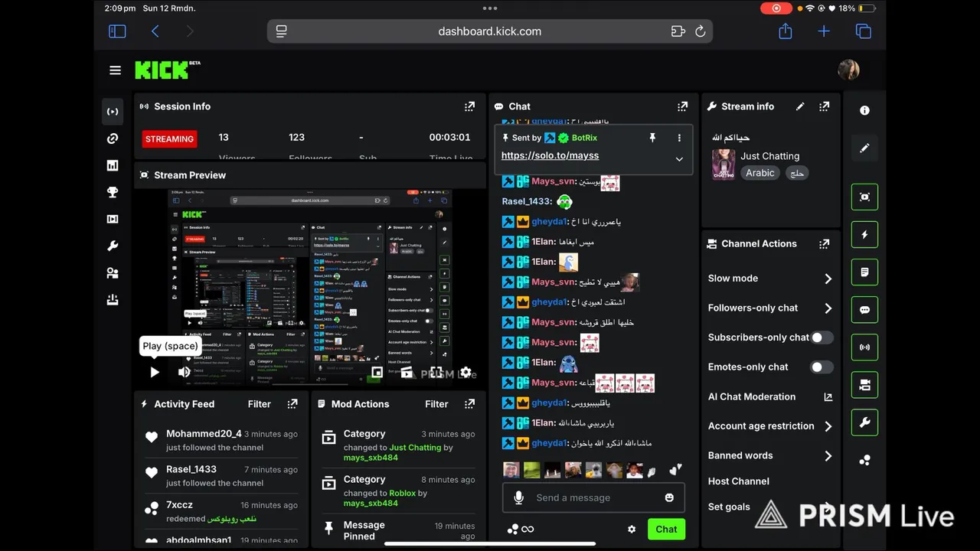Pop out the Chat panel
The width and height of the screenshot is (980, 551).
[x=682, y=106]
